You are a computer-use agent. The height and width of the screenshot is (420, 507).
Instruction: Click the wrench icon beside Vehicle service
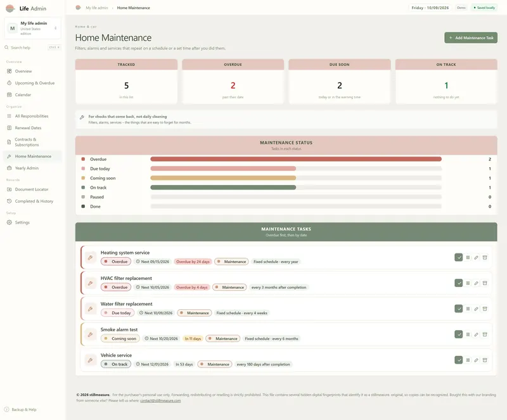pyautogui.click(x=91, y=360)
